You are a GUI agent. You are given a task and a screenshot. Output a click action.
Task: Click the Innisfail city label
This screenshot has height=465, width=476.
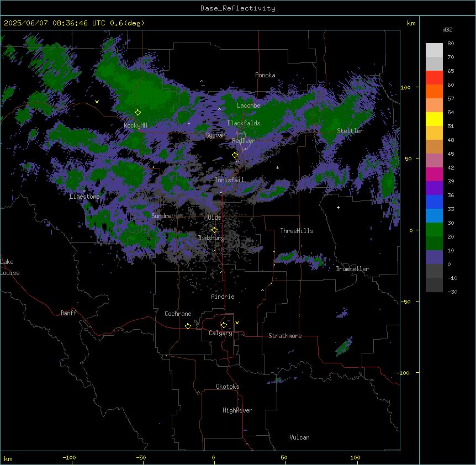(229, 180)
